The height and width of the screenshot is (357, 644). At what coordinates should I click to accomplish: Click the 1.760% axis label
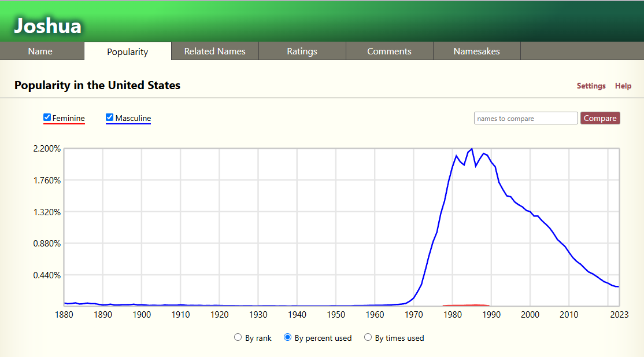[47, 180]
